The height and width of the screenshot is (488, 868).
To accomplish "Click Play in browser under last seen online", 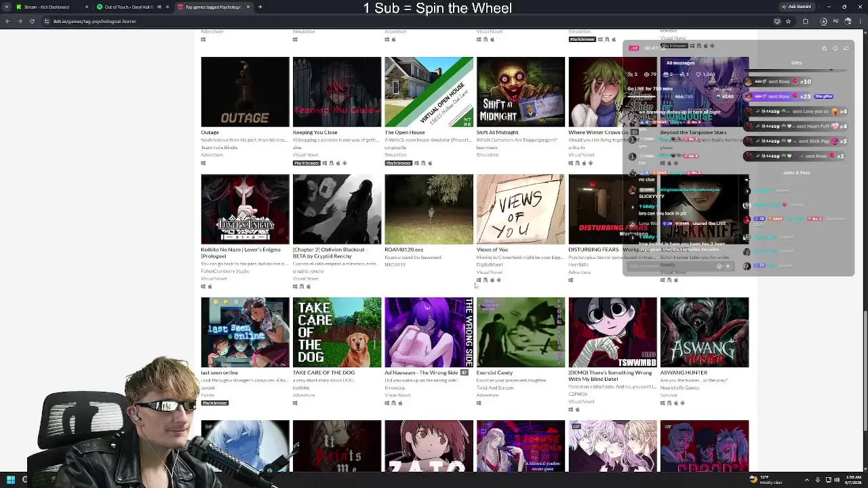I will point(214,403).
